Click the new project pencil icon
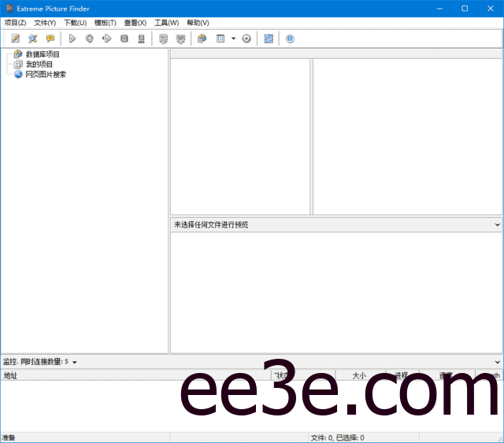Image resolution: width=504 pixels, height=443 pixels. pyautogui.click(x=16, y=39)
